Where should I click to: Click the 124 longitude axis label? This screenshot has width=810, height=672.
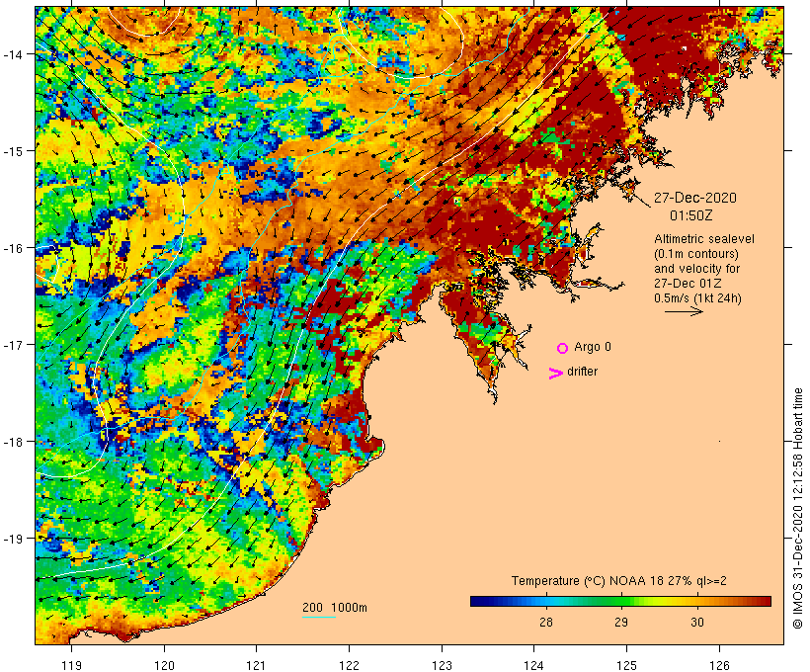tap(534, 665)
